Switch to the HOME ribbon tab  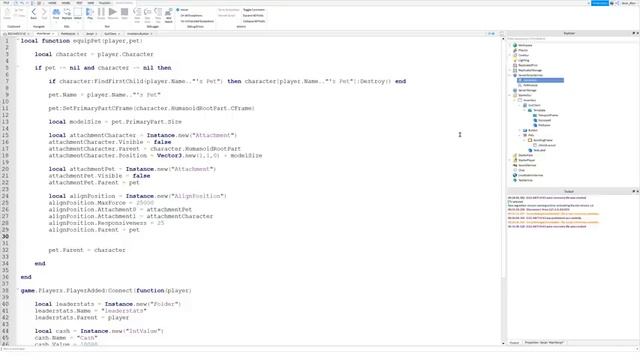point(52,3)
